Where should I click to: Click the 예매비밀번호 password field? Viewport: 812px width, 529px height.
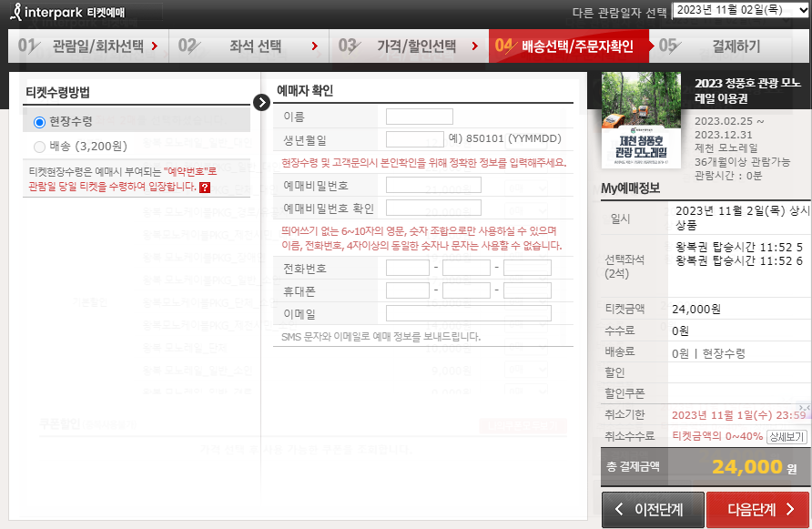[434, 186]
